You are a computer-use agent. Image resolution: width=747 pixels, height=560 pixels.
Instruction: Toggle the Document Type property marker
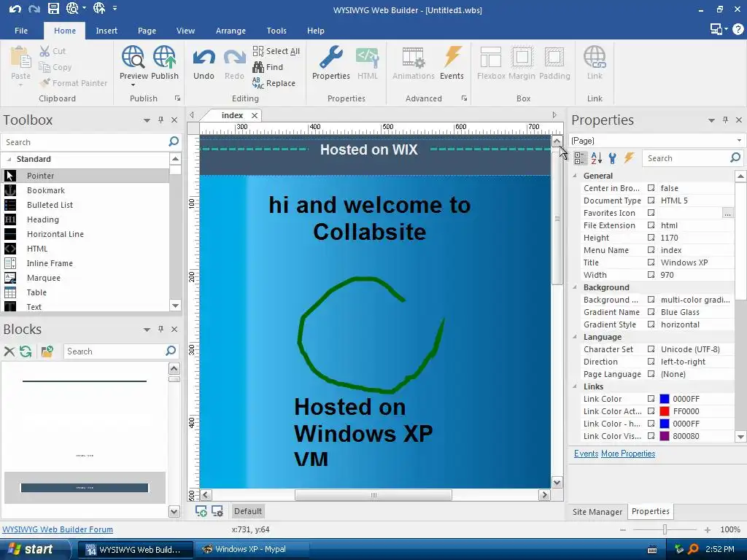[651, 201]
